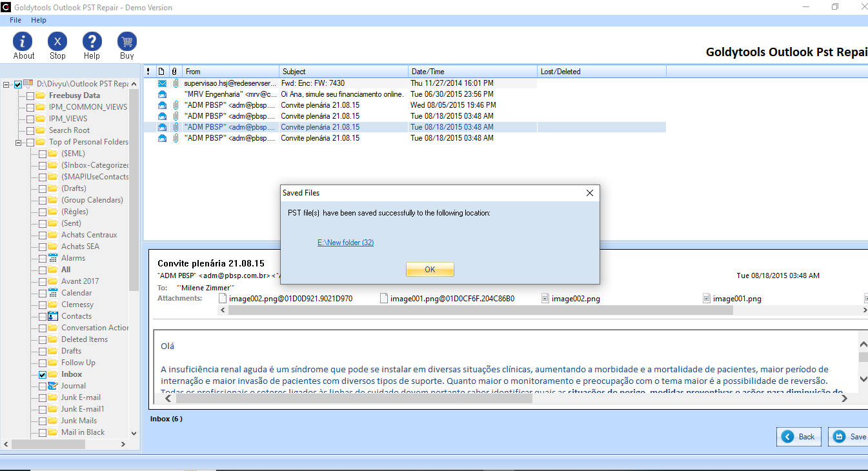The height and width of the screenshot is (471, 868).
Task: Click the Deleted Items folder icon
Action: coord(53,339)
